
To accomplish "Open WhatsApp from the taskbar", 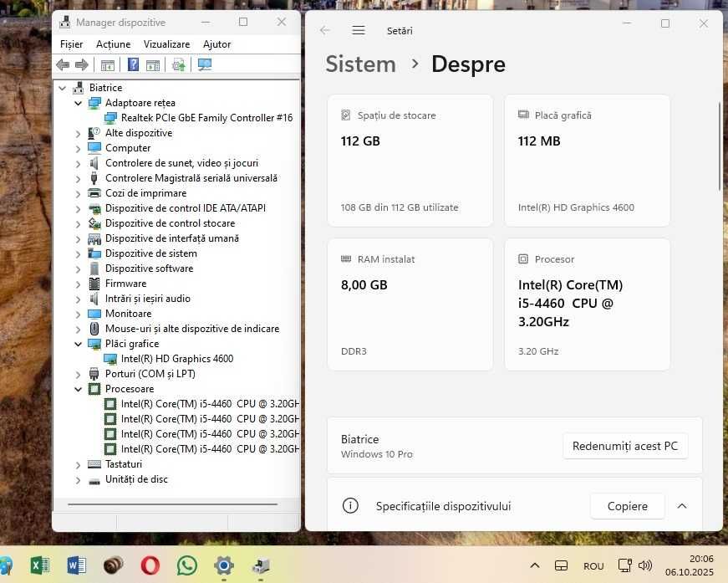I will coord(187,565).
